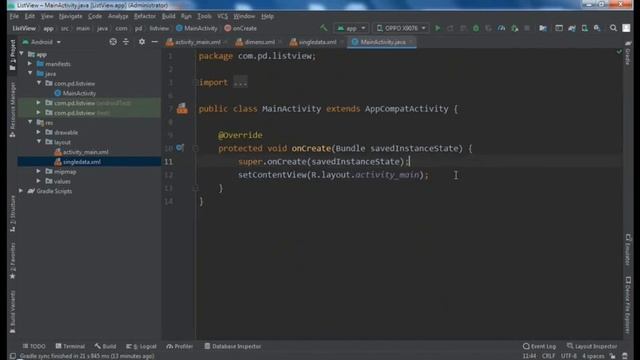Start debugging with the green bug icon
This screenshot has height=360, width=640.
(476, 28)
